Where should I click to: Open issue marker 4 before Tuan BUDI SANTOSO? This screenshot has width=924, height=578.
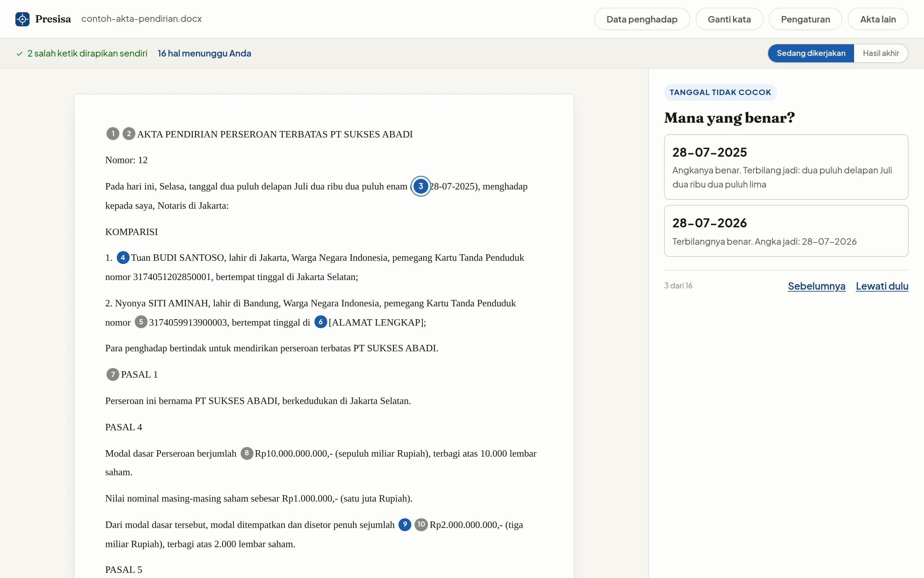123,258
